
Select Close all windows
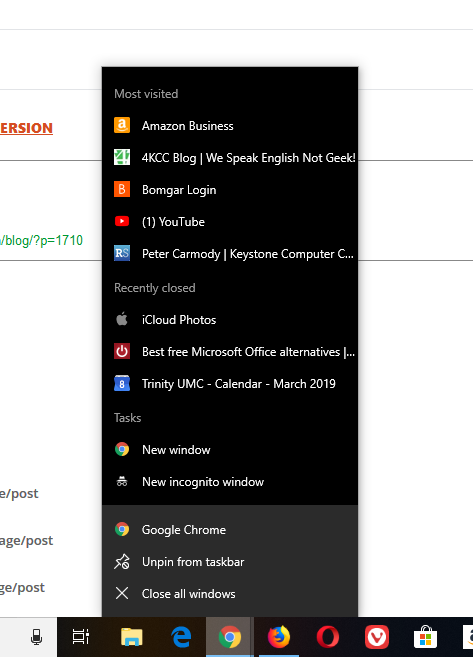tap(230, 593)
